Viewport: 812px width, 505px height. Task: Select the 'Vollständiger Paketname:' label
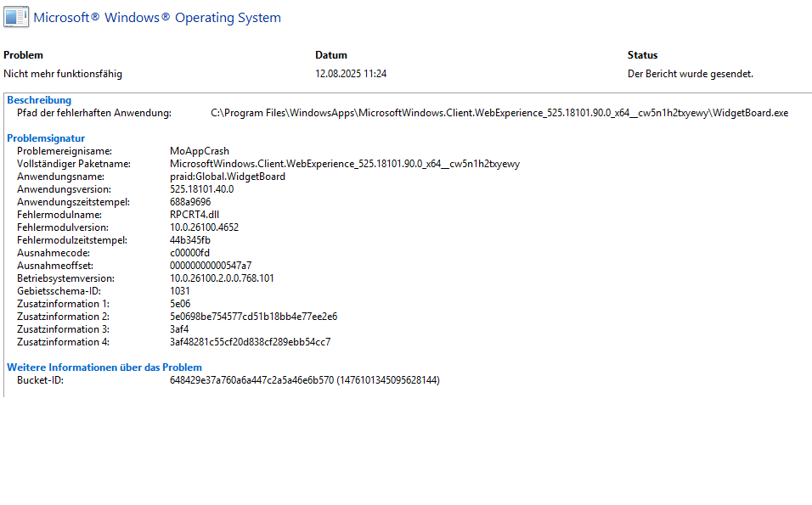tap(74, 164)
